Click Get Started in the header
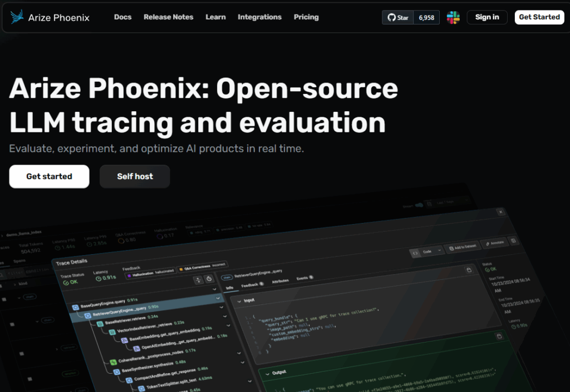Screen dimensions: 570x392 [x=539, y=17]
